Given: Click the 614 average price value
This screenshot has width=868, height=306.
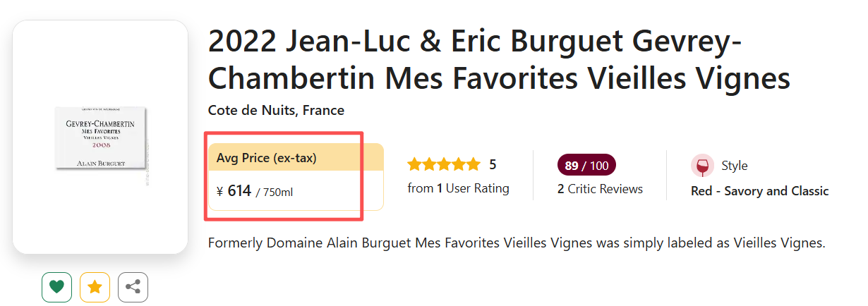Looking at the screenshot, I should pyautogui.click(x=239, y=190).
